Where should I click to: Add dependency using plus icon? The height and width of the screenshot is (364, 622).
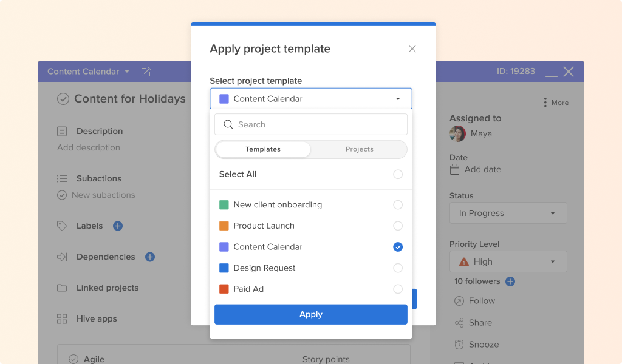(x=150, y=257)
